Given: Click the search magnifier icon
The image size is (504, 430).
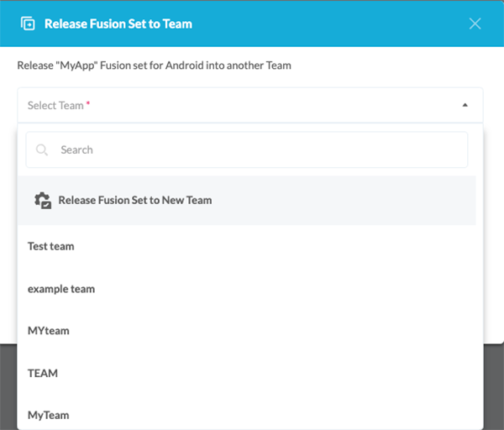Looking at the screenshot, I should pyautogui.click(x=42, y=149).
